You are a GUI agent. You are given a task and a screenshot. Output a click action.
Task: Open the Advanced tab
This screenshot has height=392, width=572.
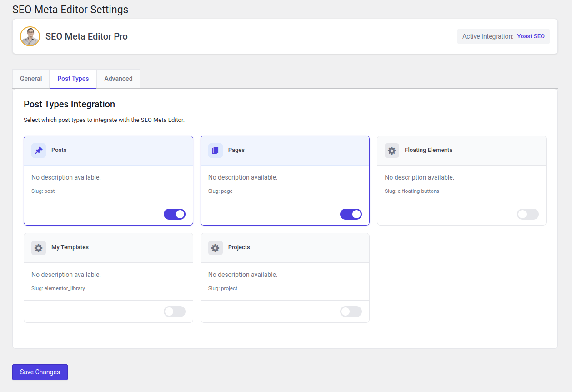coord(118,79)
